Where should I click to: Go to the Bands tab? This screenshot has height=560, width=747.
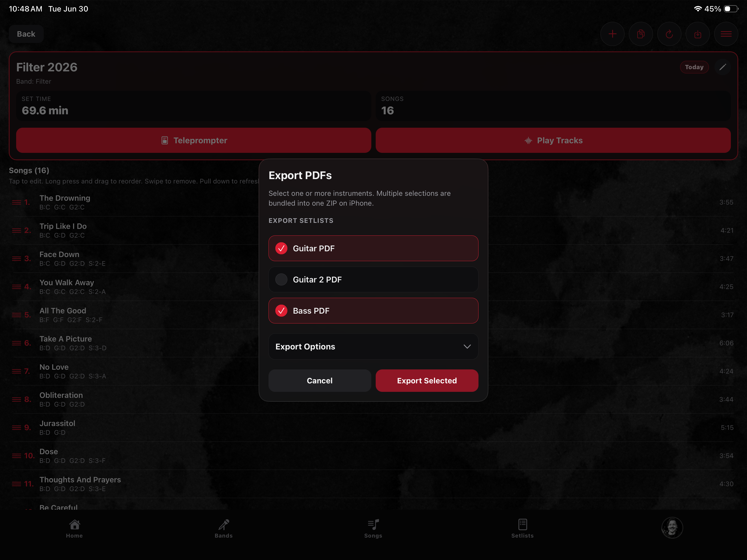pos(224,529)
